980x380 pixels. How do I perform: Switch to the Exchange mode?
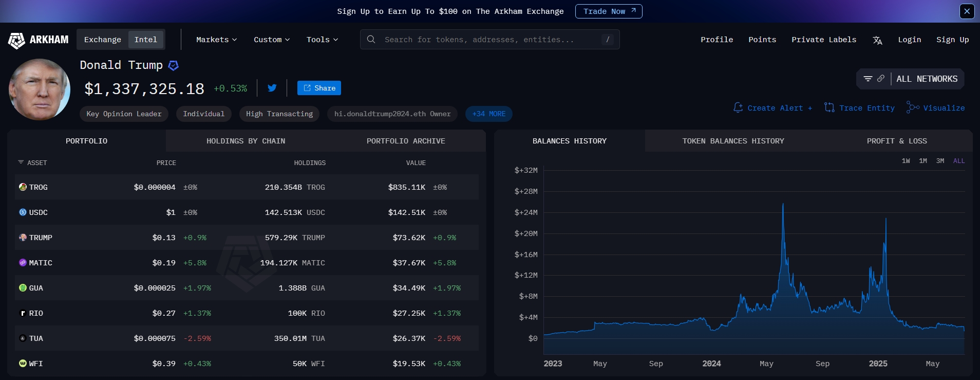(x=103, y=40)
